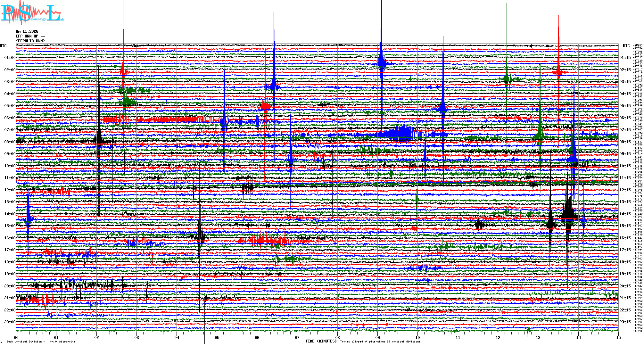Click the PSL seismology lab logo

tap(32, 13)
